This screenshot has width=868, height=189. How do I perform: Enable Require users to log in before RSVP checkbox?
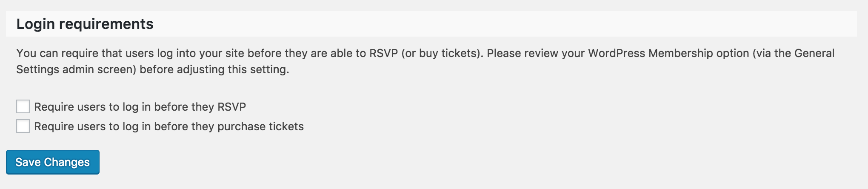[23, 106]
